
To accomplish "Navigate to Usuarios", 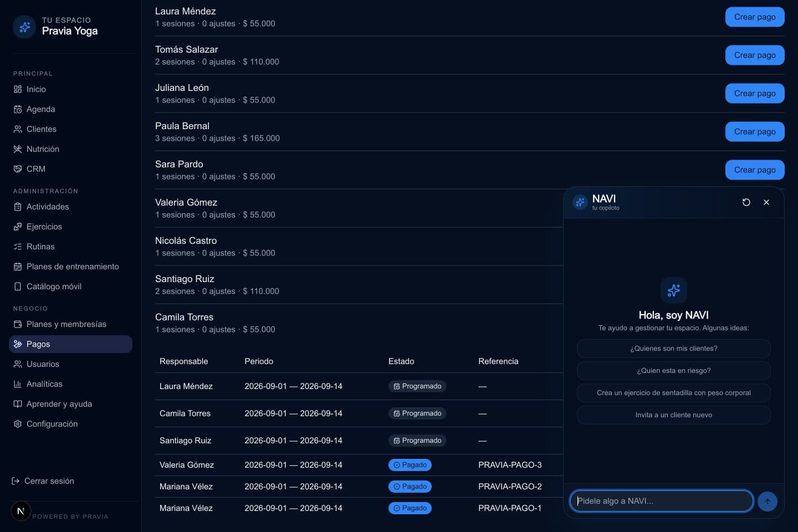I will click(70, 364).
